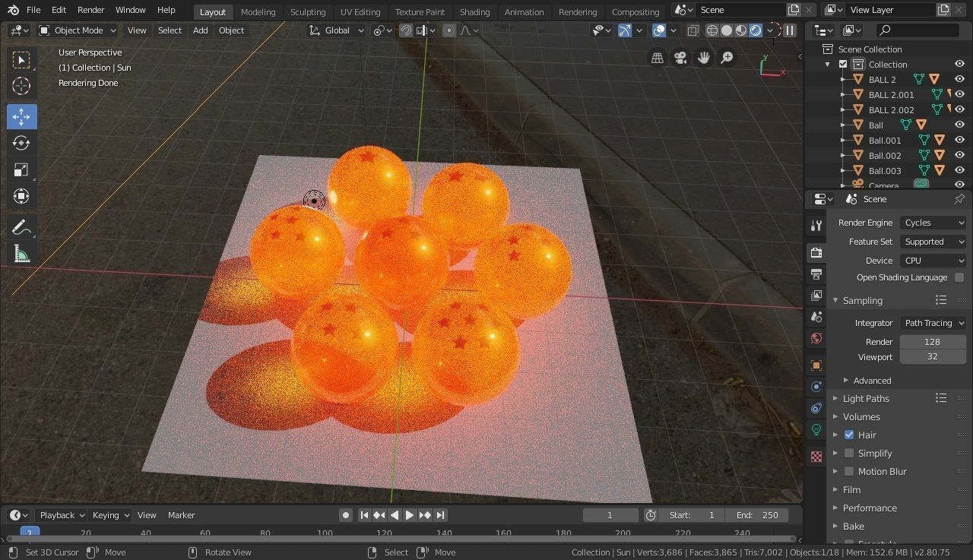This screenshot has height=560, width=973.
Task: Enable the Motion Blur checkbox
Action: [849, 471]
